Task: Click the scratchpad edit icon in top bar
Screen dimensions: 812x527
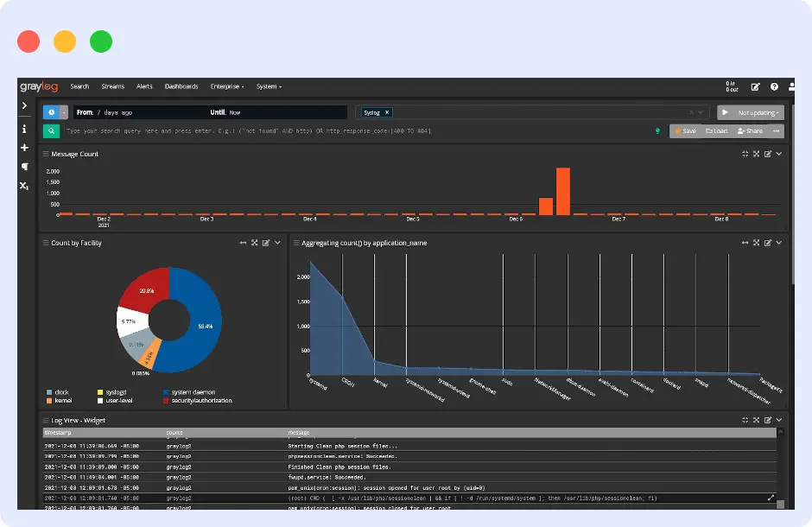Action: click(x=756, y=87)
